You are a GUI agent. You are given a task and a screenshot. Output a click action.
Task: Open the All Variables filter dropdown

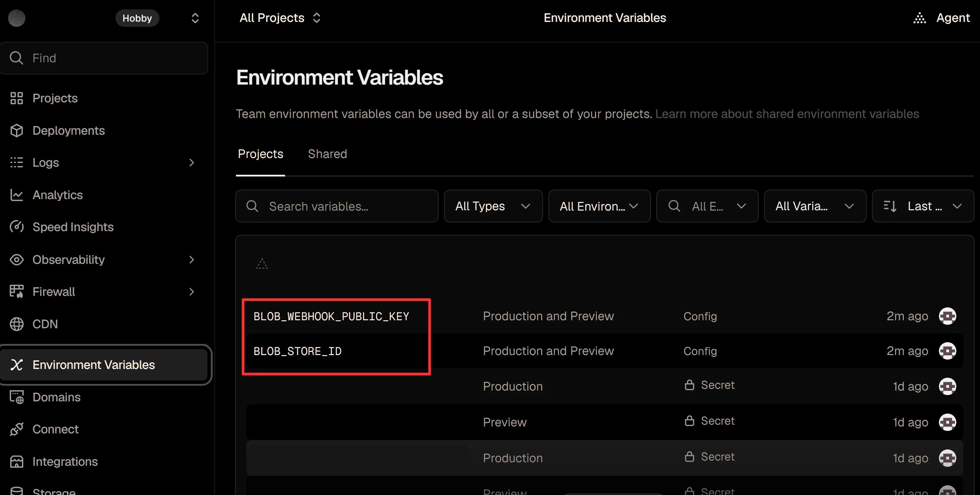pyautogui.click(x=815, y=206)
